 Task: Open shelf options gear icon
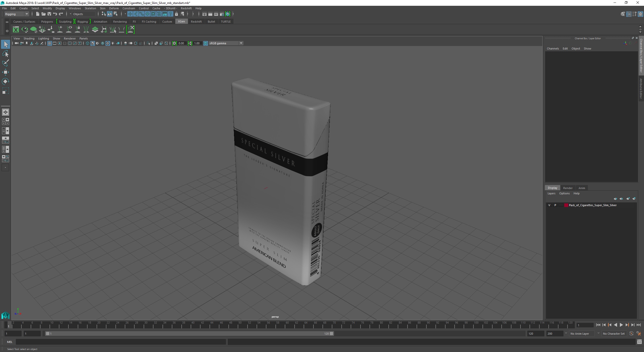pos(7,31)
